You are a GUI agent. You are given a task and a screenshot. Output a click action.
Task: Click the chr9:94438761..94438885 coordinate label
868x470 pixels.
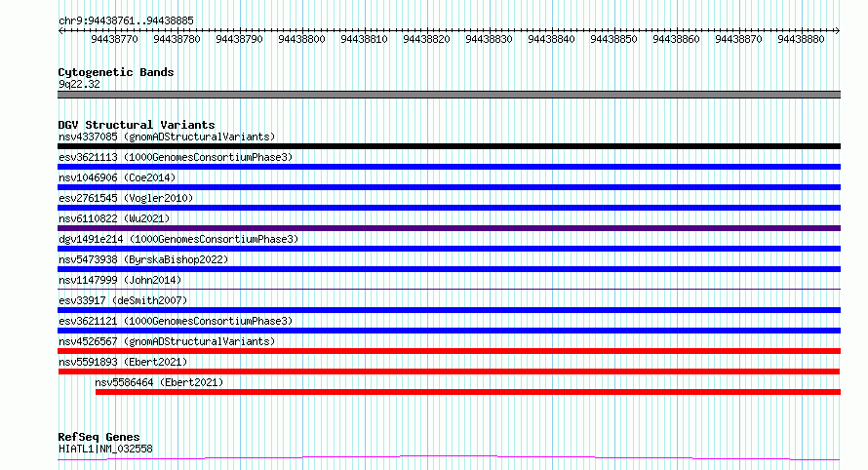(126, 21)
